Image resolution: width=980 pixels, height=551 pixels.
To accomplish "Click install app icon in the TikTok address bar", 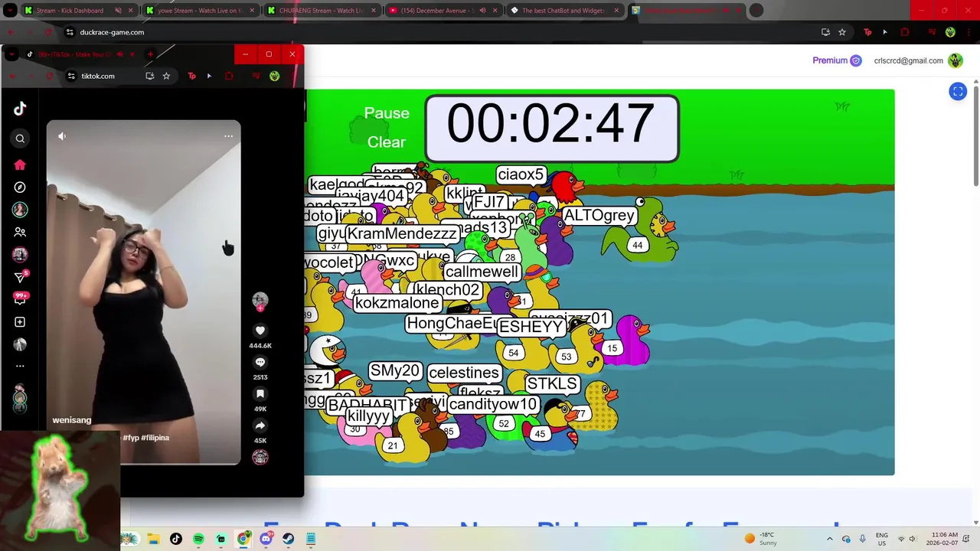I will coord(149,76).
